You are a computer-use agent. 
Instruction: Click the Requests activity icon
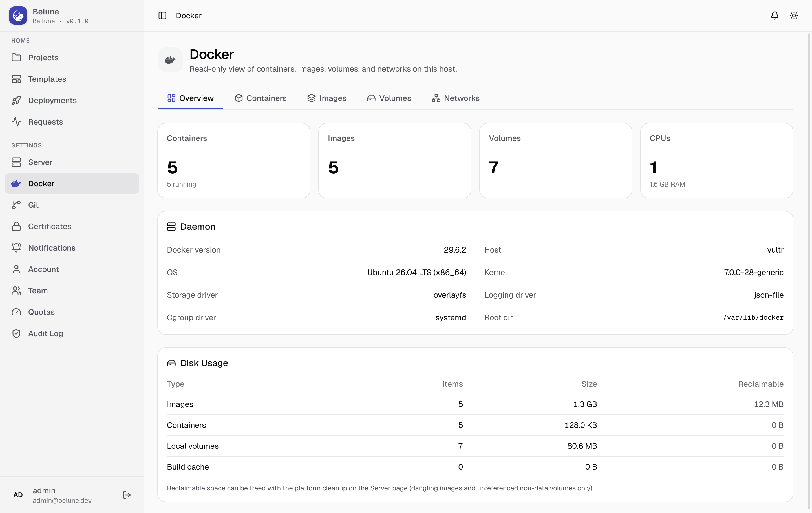16,122
